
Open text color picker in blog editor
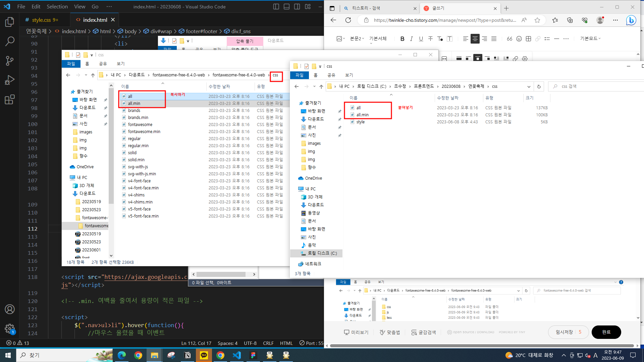pyautogui.click(x=440, y=39)
